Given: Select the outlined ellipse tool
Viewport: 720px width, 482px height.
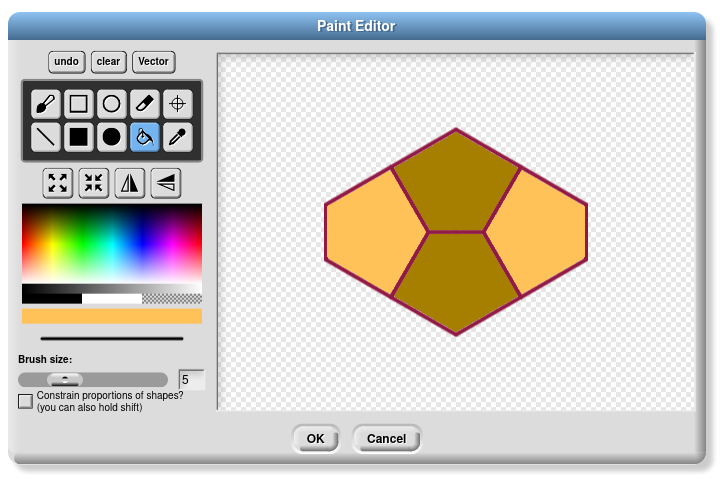Looking at the screenshot, I should click(112, 103).
